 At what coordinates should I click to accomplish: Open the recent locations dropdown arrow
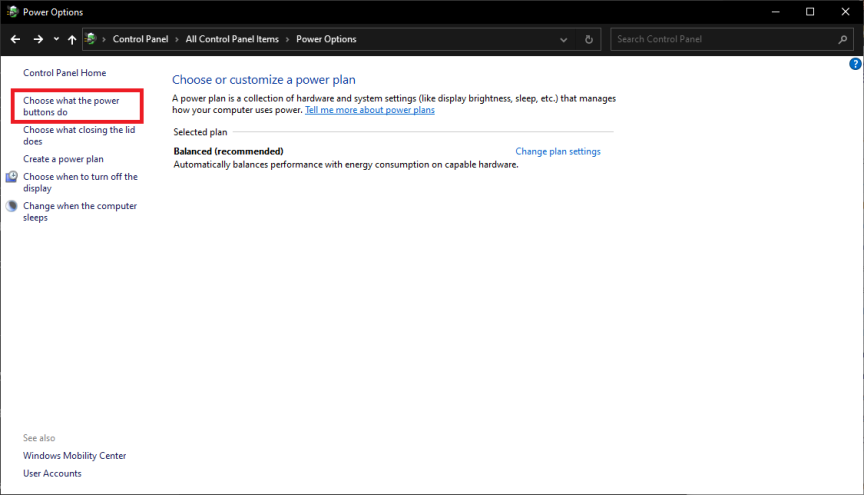[56, 39]
